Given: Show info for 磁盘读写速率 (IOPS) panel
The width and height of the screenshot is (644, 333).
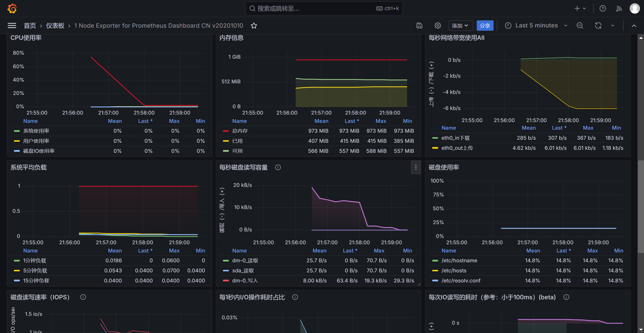Looking at the screenshot, I should (83, 297).
